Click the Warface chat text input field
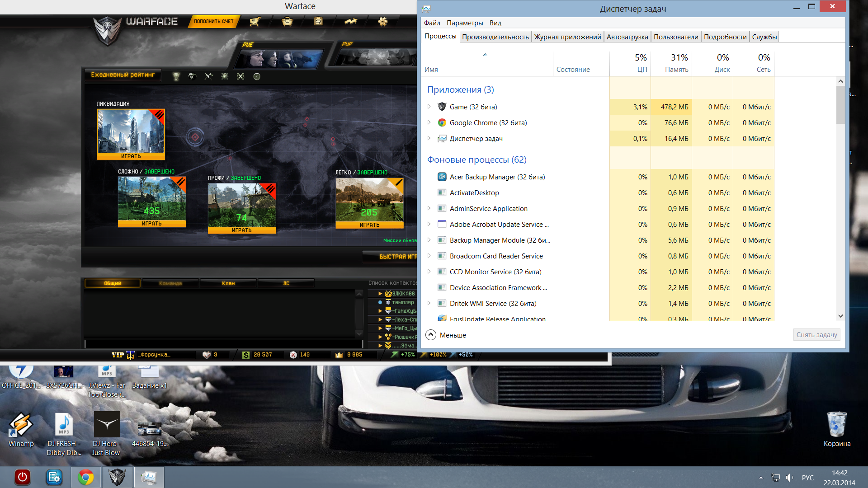 [224, 344]
